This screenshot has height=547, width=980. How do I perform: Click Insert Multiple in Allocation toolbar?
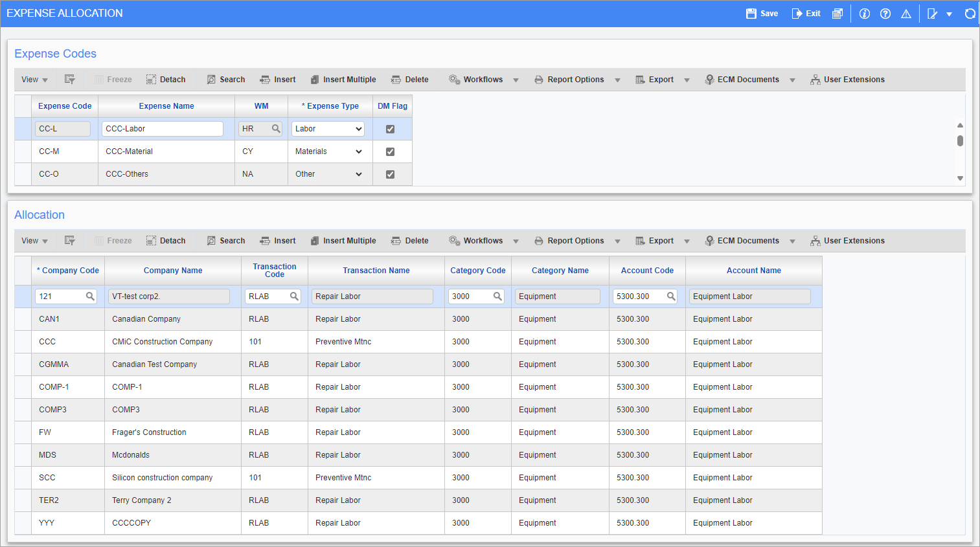pyautogui.click(x=343, y=241)
